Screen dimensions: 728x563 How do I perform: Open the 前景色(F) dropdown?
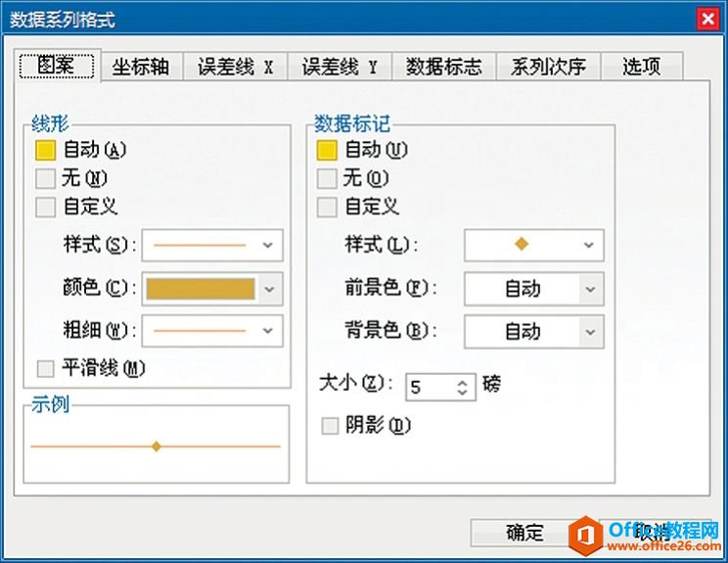534,289
